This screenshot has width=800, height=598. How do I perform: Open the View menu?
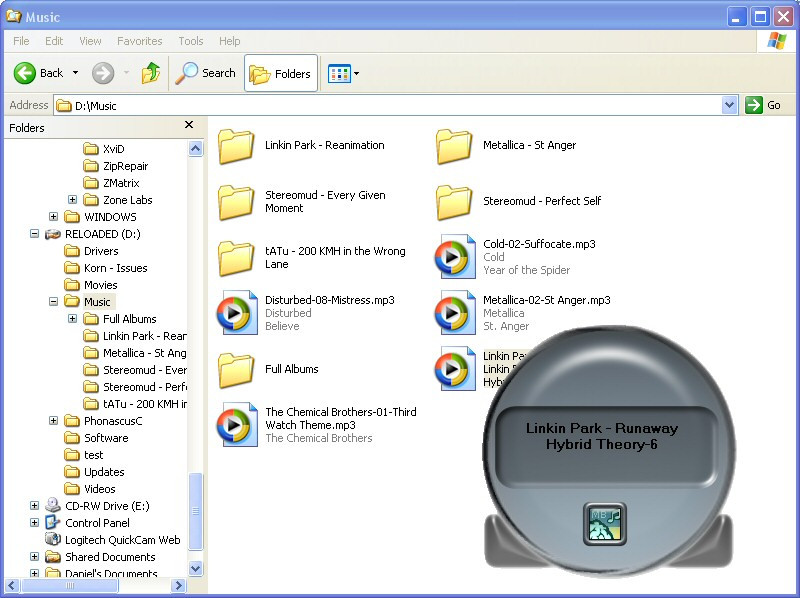click(90, 41)
